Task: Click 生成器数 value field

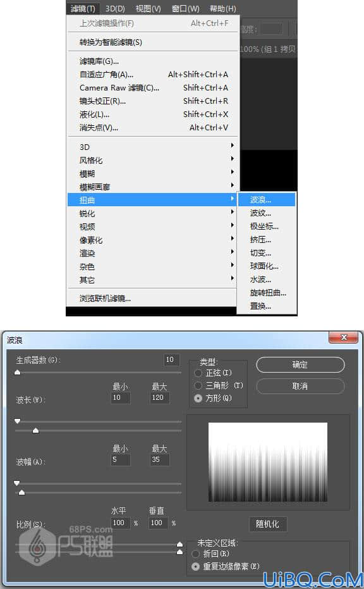Action: (171, 360)
